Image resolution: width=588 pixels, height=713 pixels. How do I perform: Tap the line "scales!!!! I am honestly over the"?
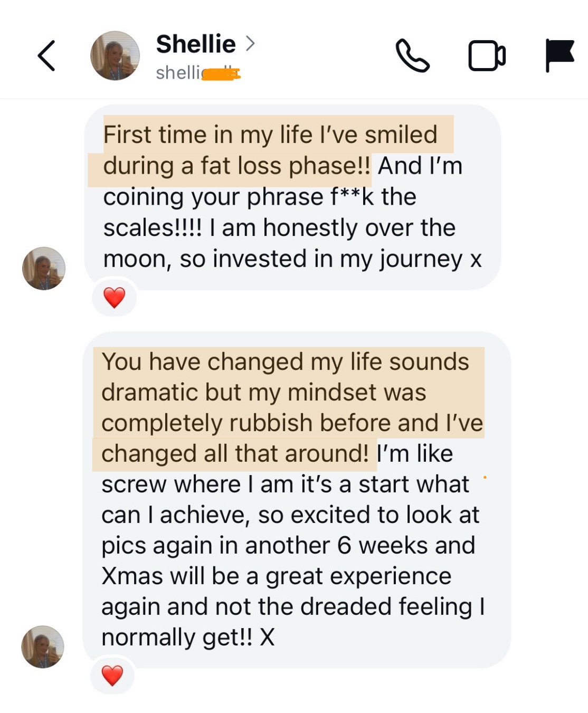tap(279, 228)
